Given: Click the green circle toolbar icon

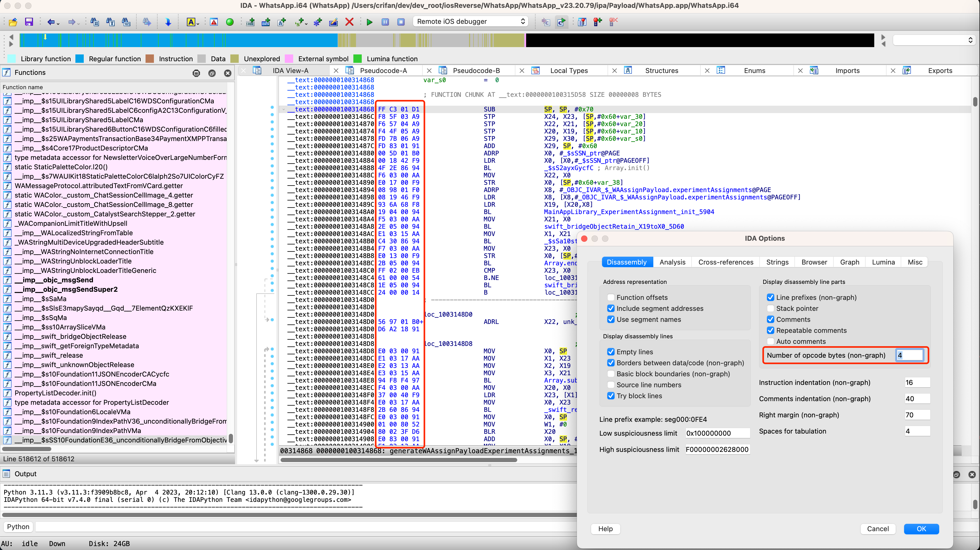Looking at the screenshot, I should (230, 22).
